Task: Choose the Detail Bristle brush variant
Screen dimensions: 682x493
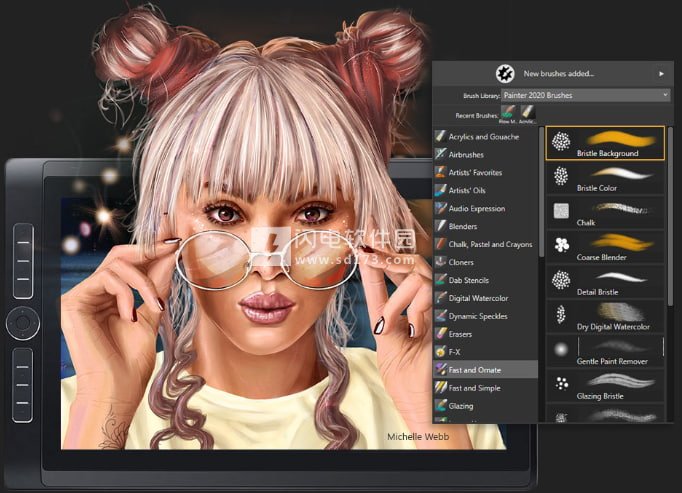Action: pyautogui.click(x=605, y=282)
